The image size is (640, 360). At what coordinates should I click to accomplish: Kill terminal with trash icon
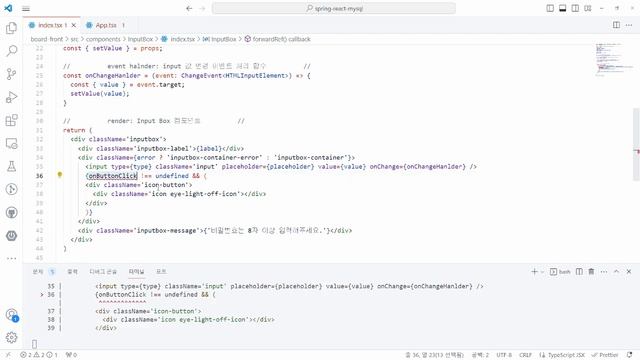591,272
